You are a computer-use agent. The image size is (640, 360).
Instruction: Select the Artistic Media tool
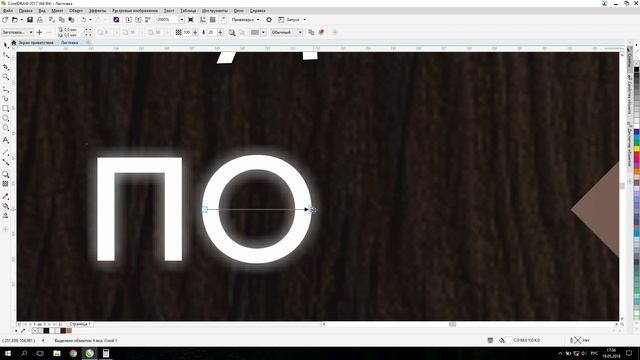[6, 98]
